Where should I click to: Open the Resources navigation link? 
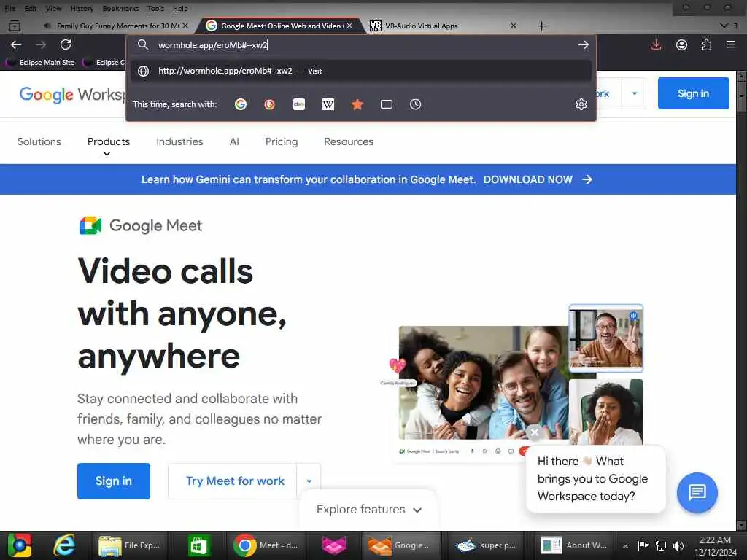coord(349,141)
